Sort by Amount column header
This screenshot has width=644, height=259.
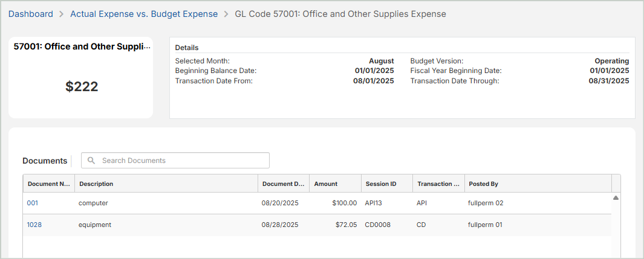tap(326, 184)
